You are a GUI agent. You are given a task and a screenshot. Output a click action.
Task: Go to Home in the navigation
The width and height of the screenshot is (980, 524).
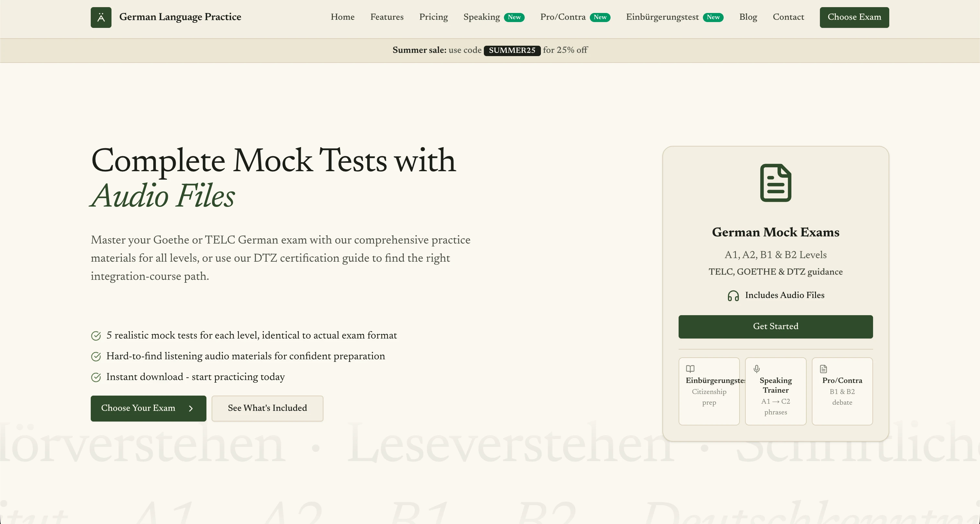pos(343,17)
